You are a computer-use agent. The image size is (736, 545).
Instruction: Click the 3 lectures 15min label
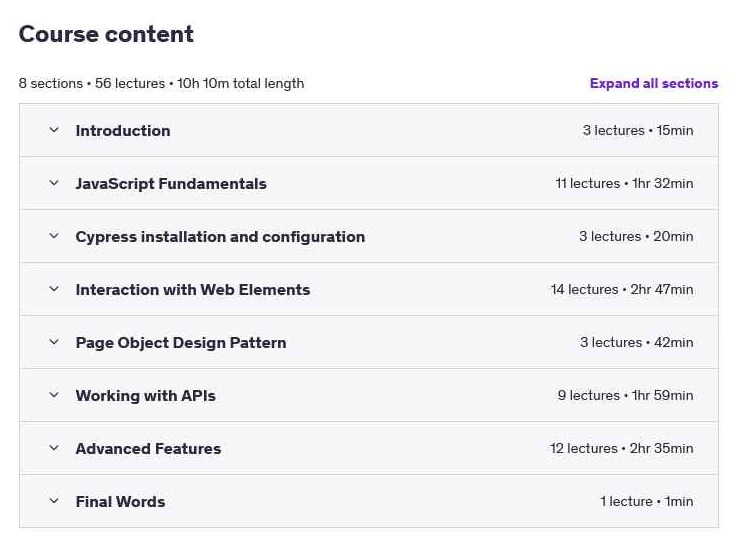coord(638,130)
